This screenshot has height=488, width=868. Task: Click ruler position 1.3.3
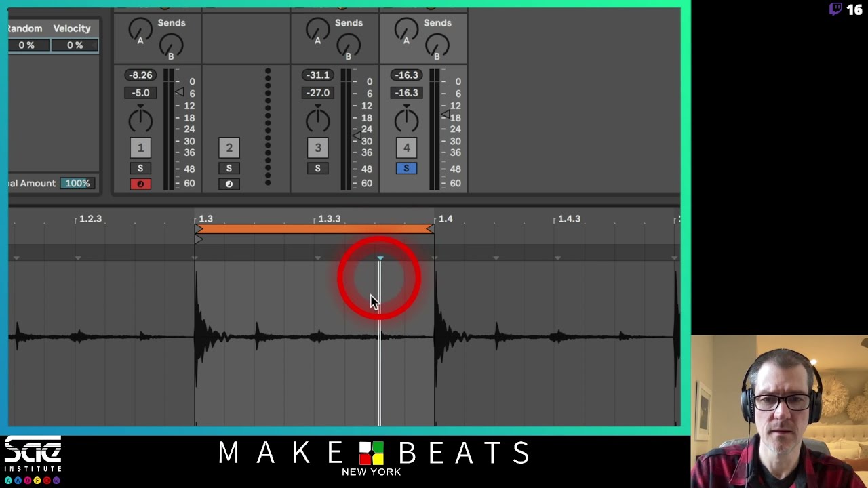330,219
